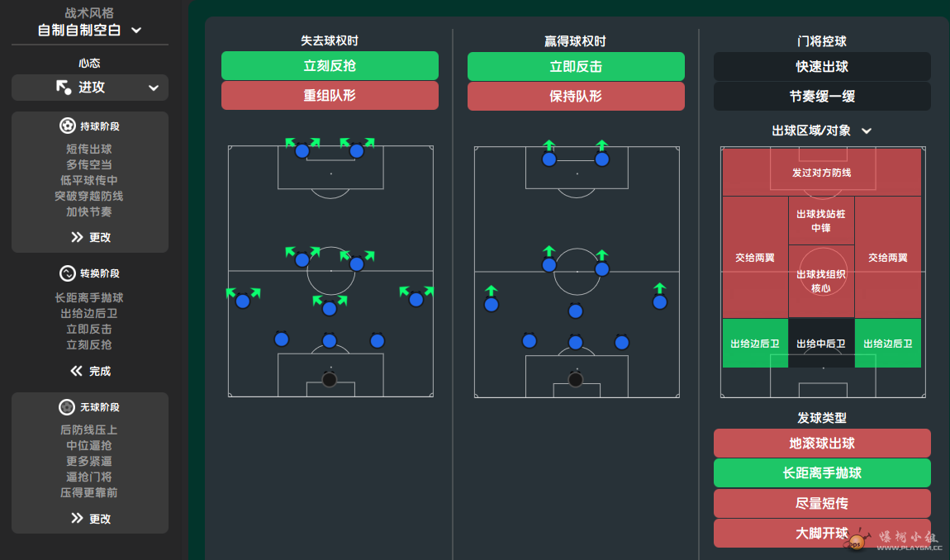950x560 pixels.
Task: Click the goalkeeper dot on the 失去球权时 pitch
Action: click(329, 380)
